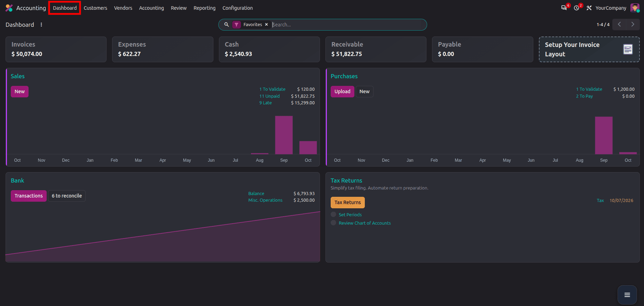
Task: Click Tax due date 10/07/2026
Action: point(621,201)
